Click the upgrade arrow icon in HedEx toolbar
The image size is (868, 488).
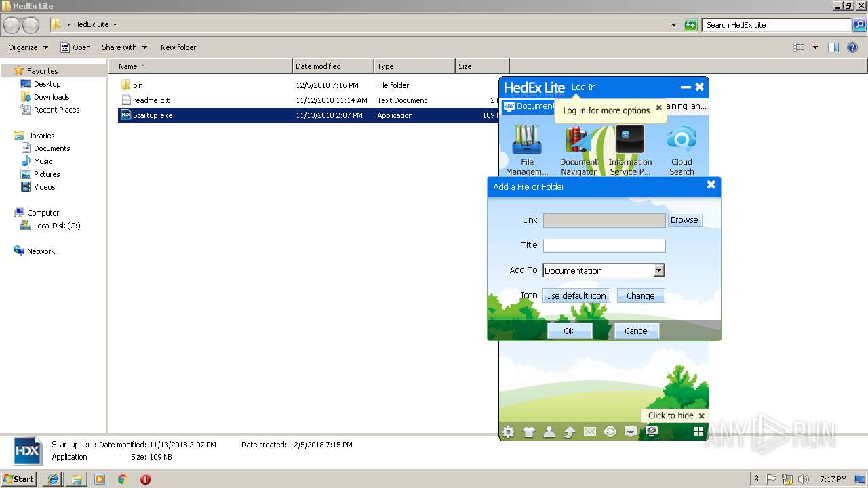570,432
